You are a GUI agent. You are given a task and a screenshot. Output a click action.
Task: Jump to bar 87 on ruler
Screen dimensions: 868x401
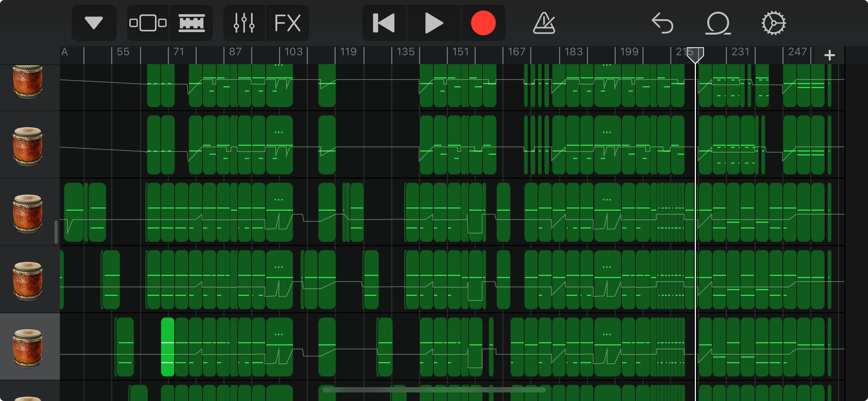click(x=235, y=52)
